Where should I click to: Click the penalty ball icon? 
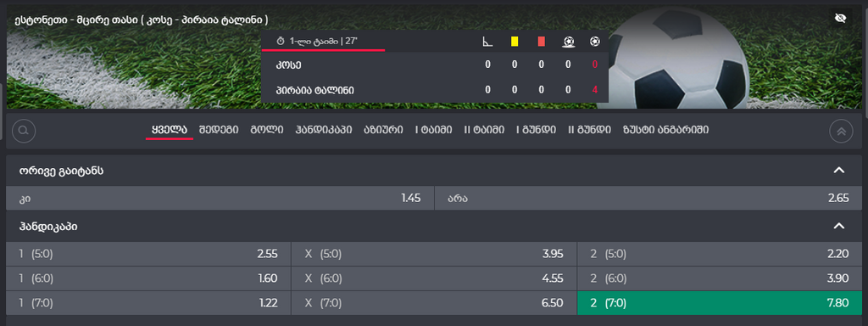coord(568,42)
